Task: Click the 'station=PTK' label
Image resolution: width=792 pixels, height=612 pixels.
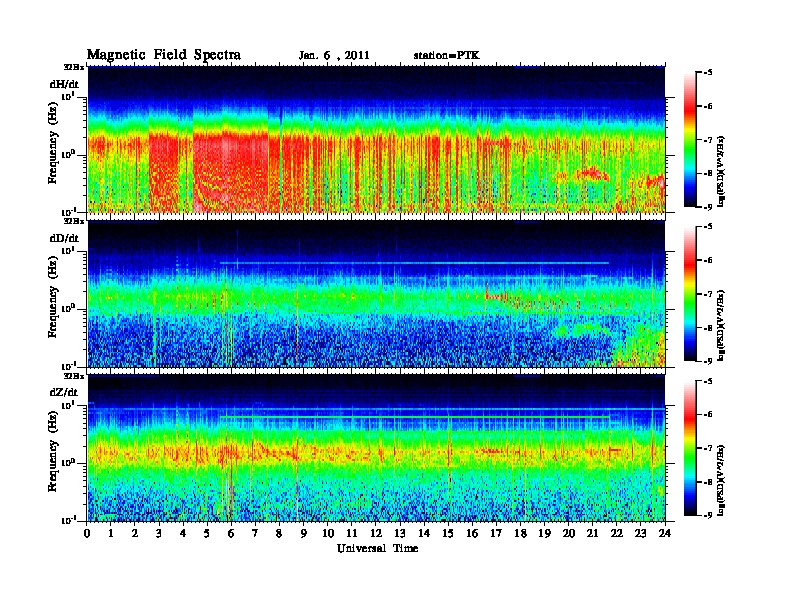Action: 447,56
